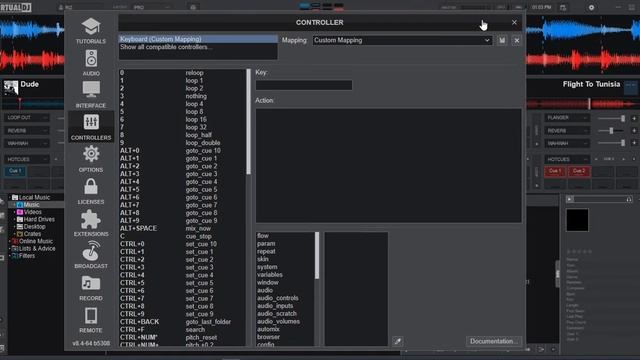Select the flow action category
Image resolution: width=640 pixels, height=360 pixels.
click(x=285, y=236)
